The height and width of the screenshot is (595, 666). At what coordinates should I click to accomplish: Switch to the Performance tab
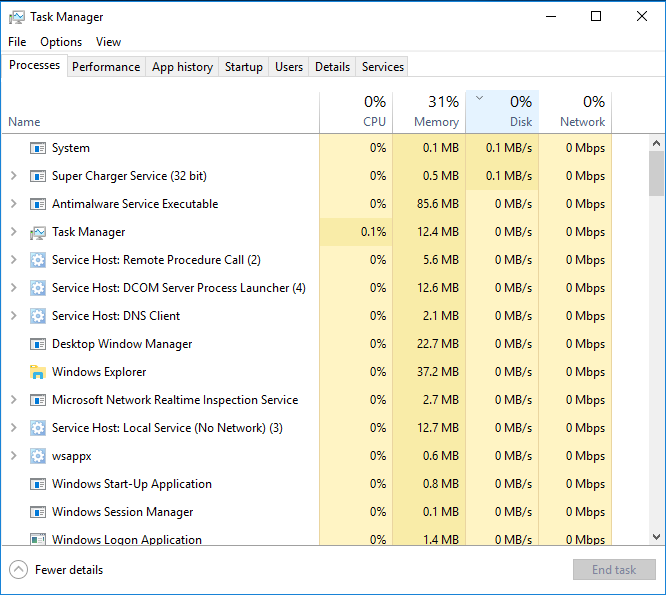click(x=106, y=67)
